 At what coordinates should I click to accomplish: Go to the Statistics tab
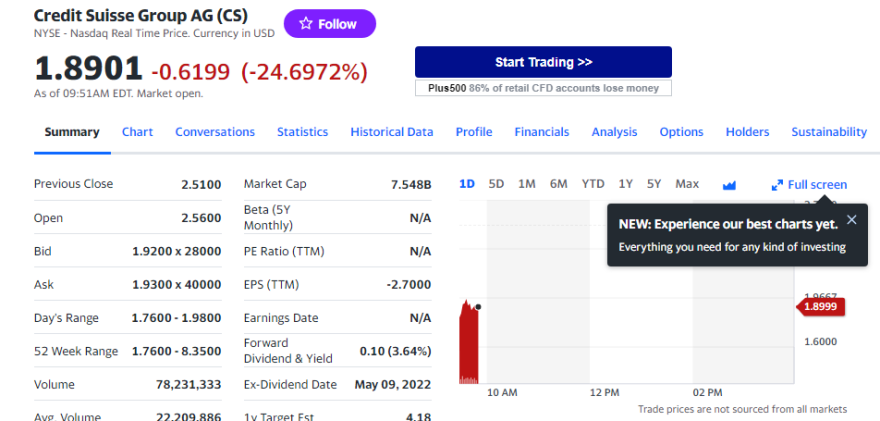point(302,132)
